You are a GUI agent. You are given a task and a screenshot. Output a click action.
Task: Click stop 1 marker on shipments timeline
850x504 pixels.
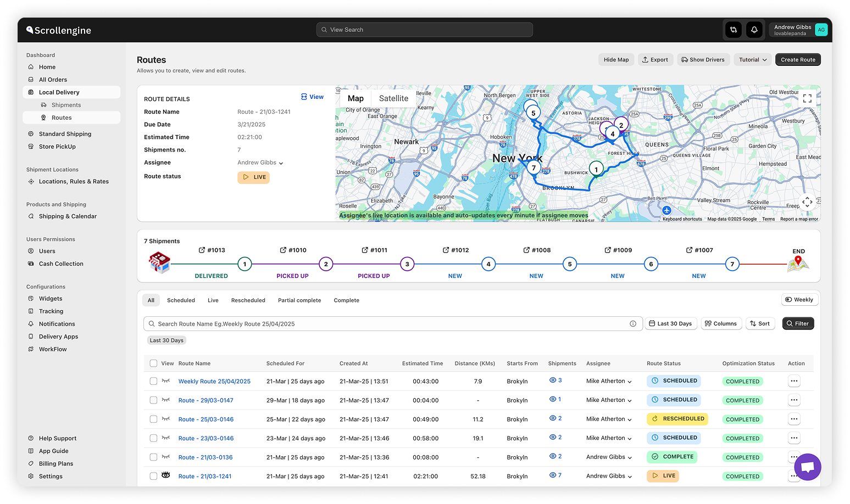coord(245,264)
